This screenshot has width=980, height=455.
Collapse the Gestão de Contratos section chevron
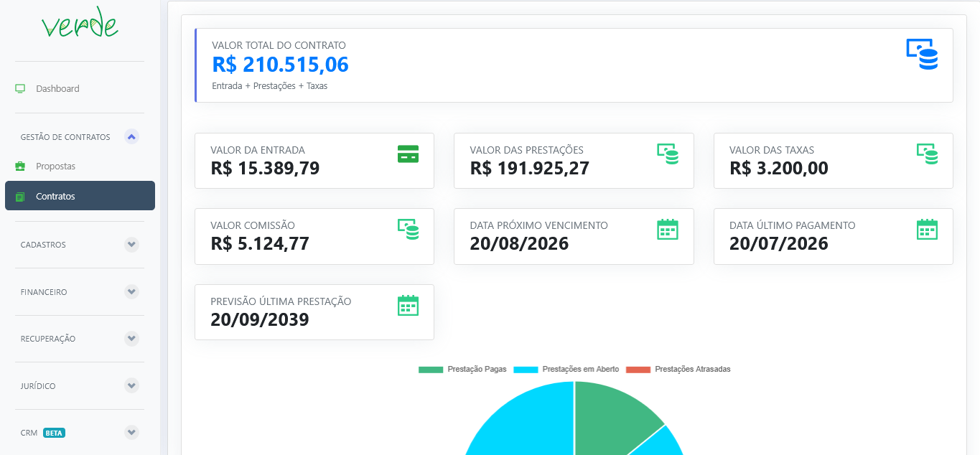[131, 136]
